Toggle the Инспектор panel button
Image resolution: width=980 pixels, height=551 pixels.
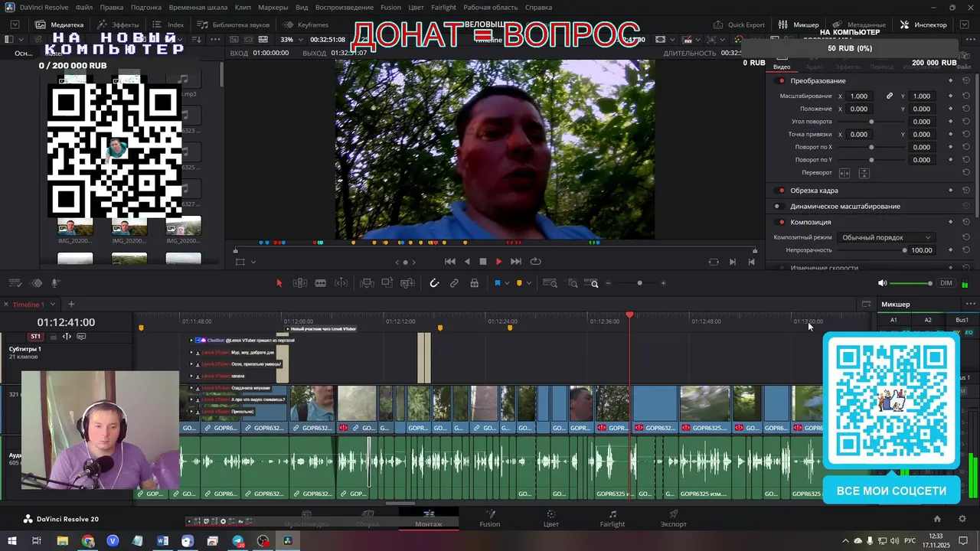[923, 24]
